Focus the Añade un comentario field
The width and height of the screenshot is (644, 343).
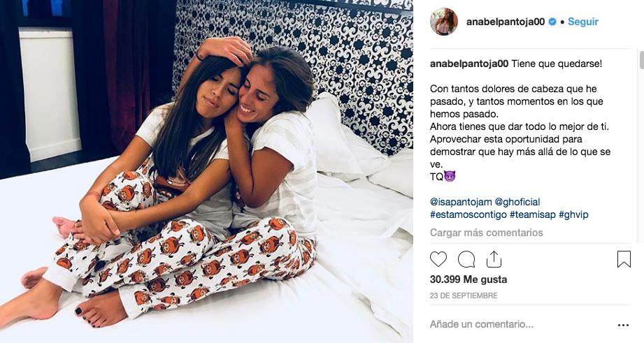tap(522, 325)
